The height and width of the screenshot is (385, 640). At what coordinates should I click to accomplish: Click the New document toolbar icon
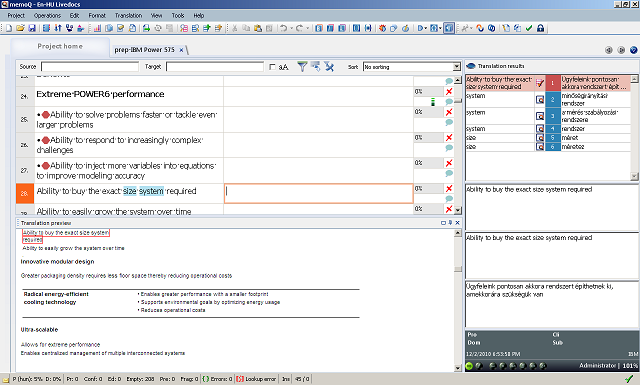(x=9, y=28)
